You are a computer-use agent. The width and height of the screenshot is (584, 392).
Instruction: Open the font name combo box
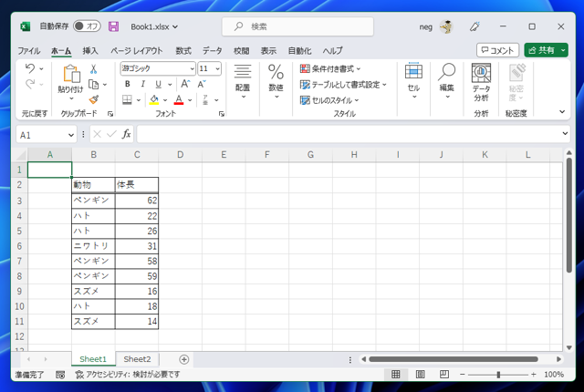coord(158,68)
